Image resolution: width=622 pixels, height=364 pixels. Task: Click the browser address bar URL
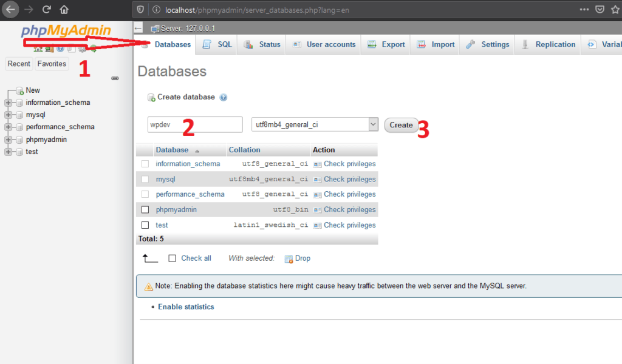[x=257, y=10]
